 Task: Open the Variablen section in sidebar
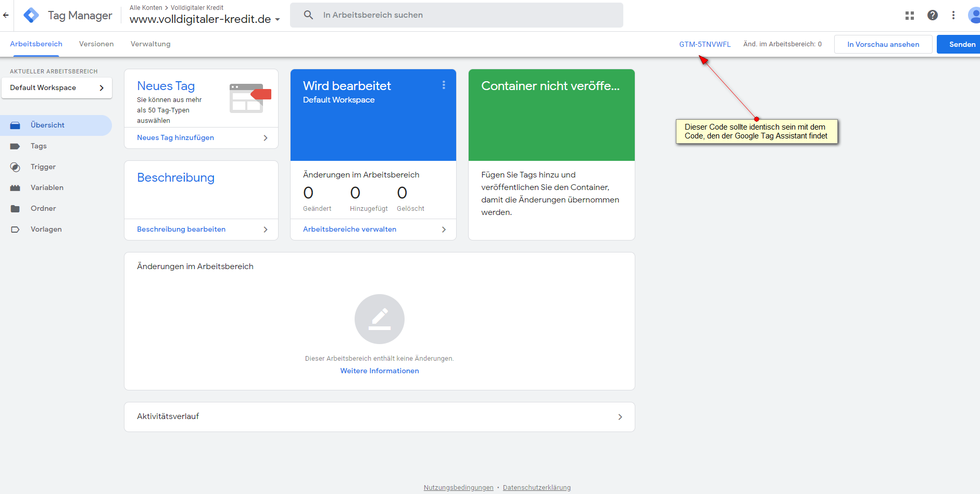[x=47, y=187]
